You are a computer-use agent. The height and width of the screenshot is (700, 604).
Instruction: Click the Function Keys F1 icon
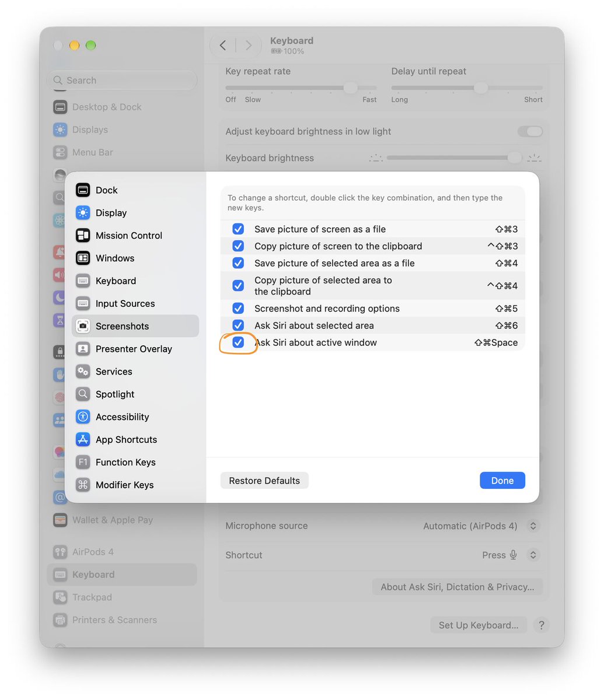click(x=83, y=463)
